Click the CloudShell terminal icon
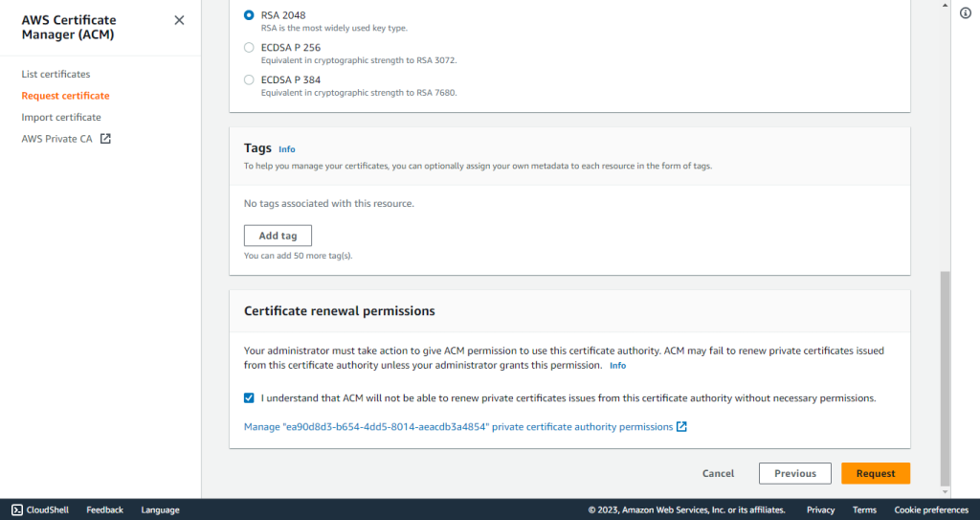Screen dimensions: 980x520 [17, 510]
